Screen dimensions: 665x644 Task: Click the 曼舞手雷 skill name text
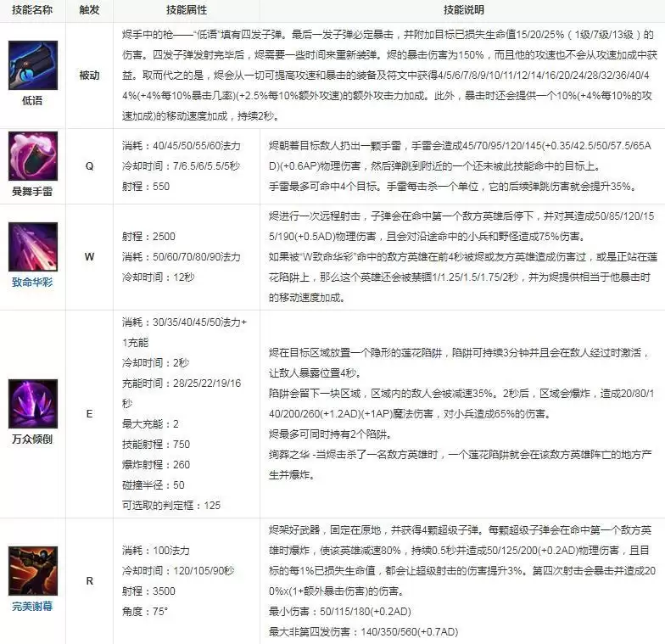pyautogui.click(x=32, y=192)
